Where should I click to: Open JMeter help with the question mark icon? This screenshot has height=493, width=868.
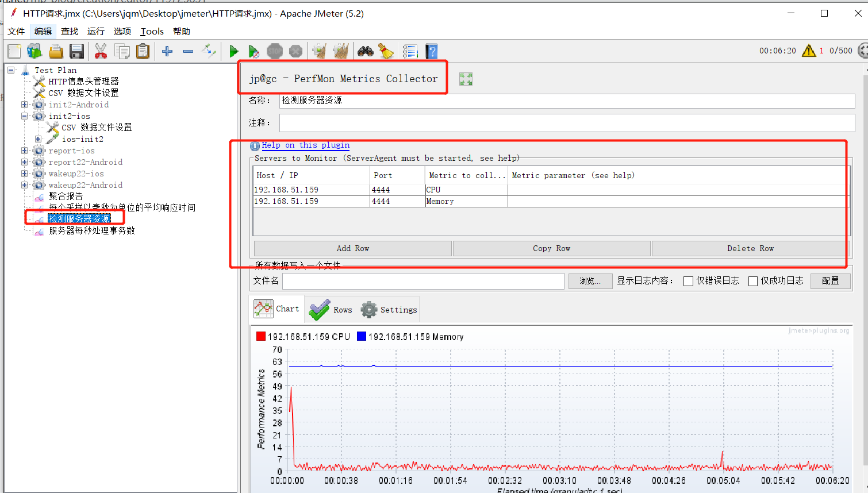click(x=431, y=51)
